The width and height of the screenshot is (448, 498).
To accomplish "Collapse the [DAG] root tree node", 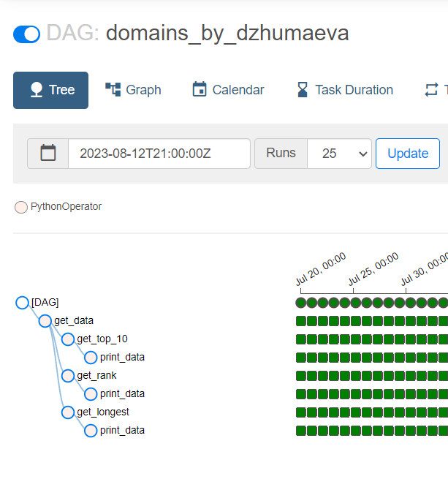I will 22,303.
